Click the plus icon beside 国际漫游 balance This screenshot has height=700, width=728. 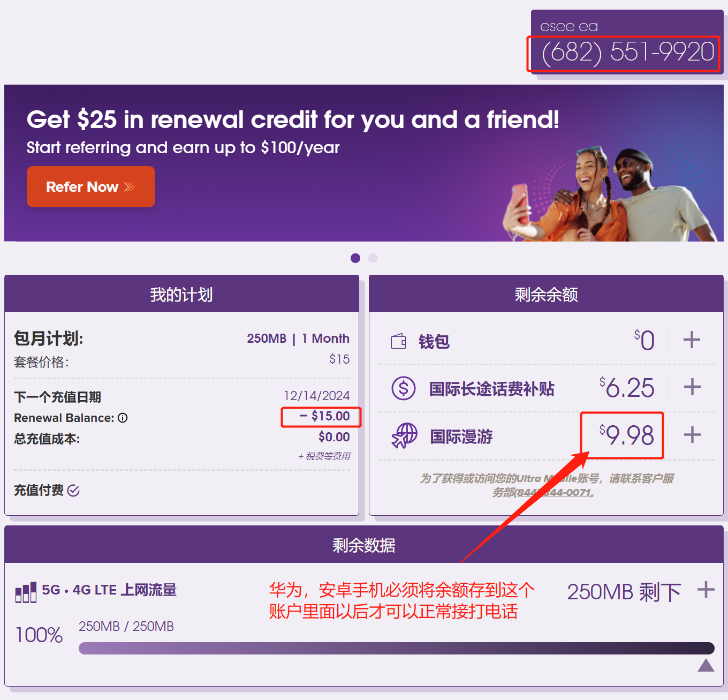[692, 434]
